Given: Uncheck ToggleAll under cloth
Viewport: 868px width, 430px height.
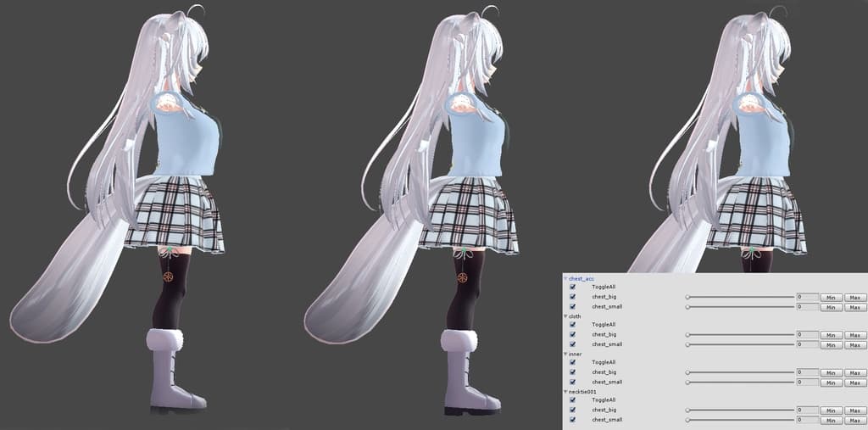Looking at the screenshot, I should point(573,325).
